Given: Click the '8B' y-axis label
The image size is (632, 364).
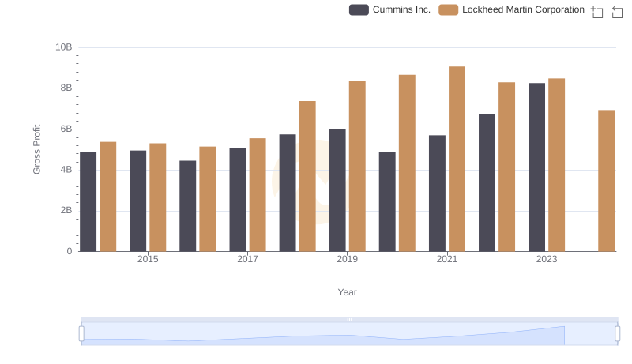Looking at the screenshot, I should click(66, 88).
